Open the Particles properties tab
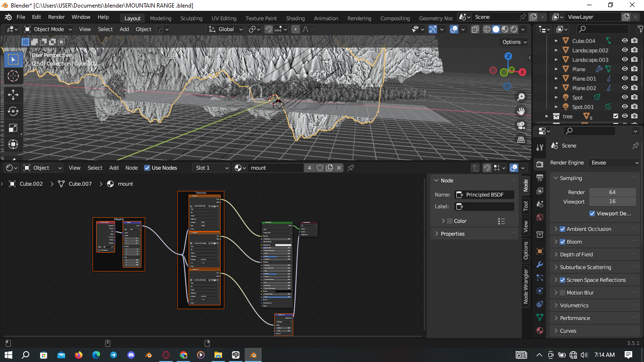The image size is (644, 362). coord(540,278)
